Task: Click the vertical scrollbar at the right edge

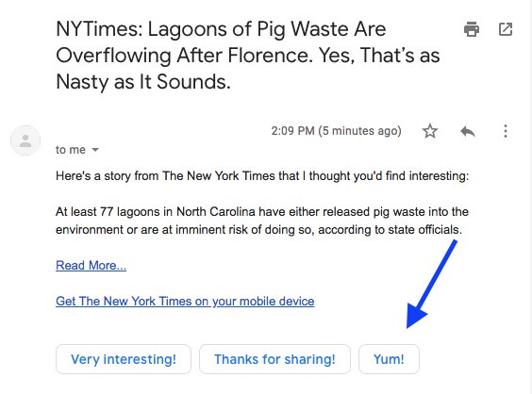Action: coord(529,197)
